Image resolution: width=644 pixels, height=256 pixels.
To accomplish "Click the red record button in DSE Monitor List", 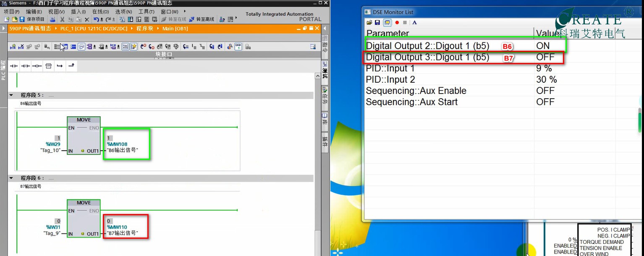I will click(397, 23).
